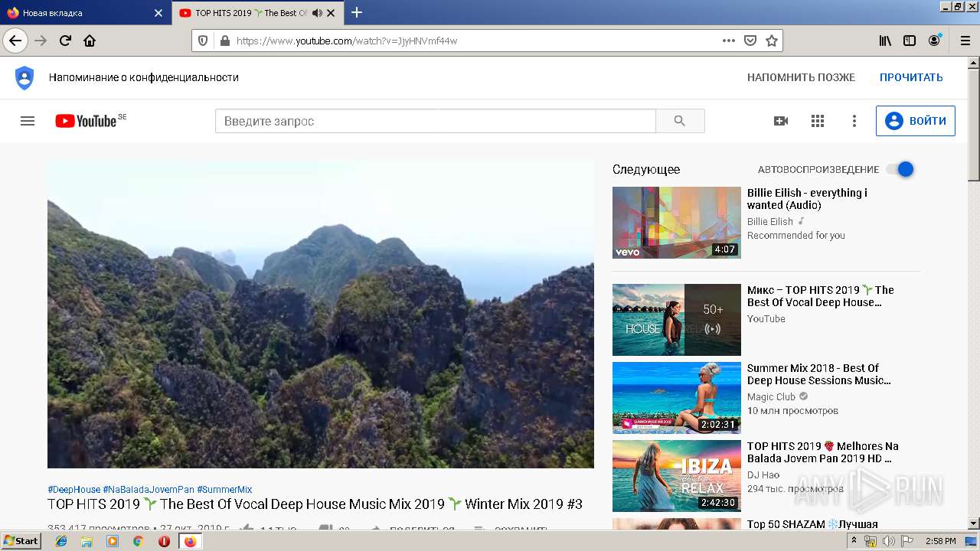Toggle the 'АВТОВОСПРОИЗВЕДЕНИЕ' autoplay switch
Viewport: 980px width, 551px height.
(x=900, y=169)
